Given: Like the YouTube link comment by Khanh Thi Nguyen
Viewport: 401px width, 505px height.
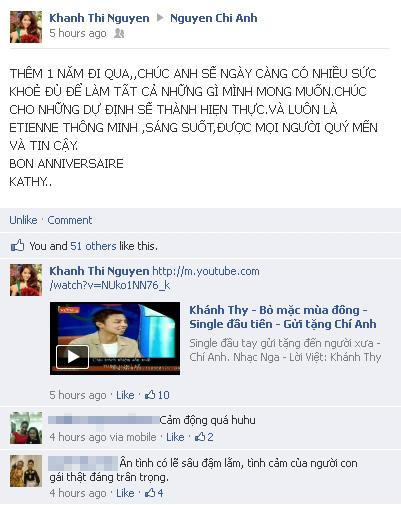Looking at the screenshot, I should click(x=125, y=395).
